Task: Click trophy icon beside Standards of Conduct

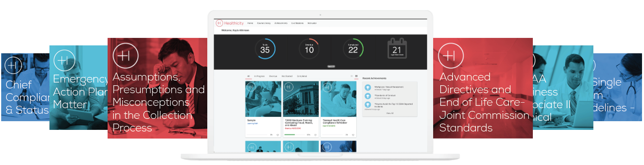Action: click(x=367, y=96)
